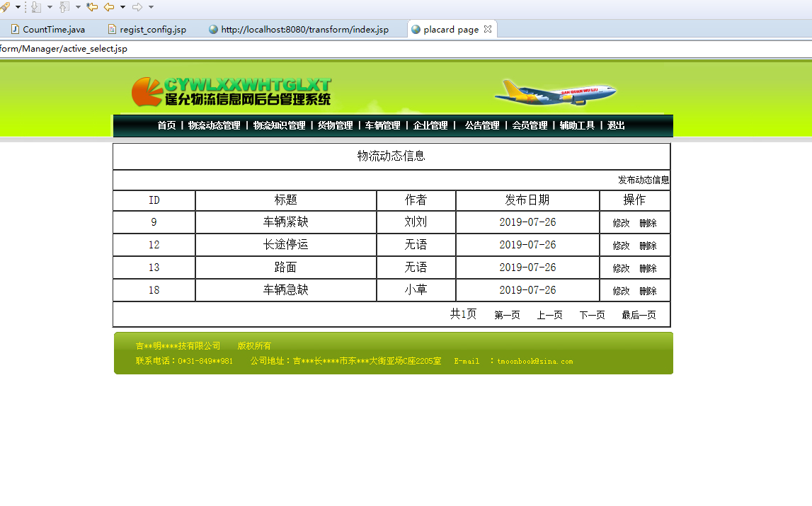812x506 pixels.
Task: Open the dropdown beside the pen icon
Action: tap(18, 6)
